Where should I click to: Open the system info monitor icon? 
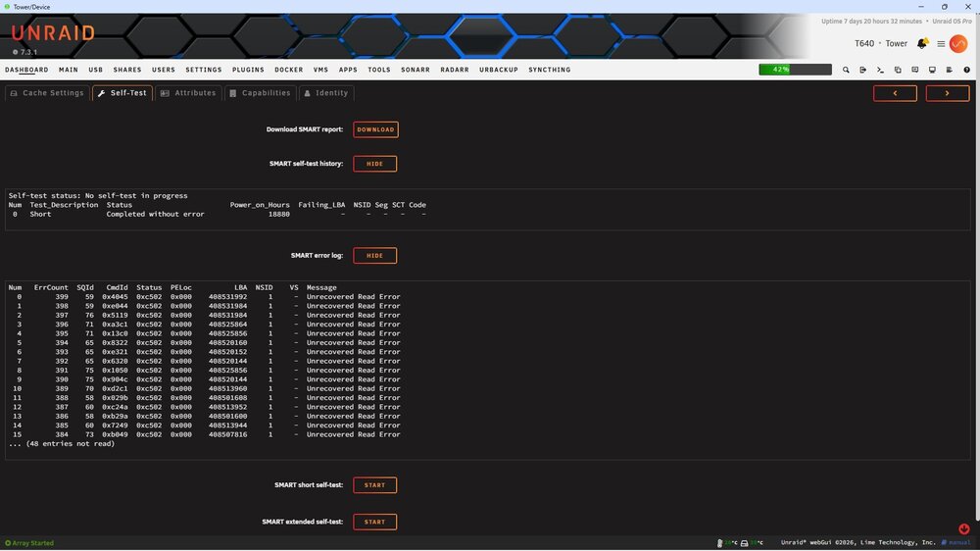[x=932, y=70]
